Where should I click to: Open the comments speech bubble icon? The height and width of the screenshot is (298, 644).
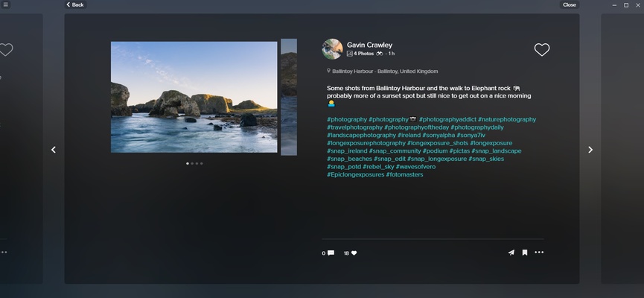point(331,253)
